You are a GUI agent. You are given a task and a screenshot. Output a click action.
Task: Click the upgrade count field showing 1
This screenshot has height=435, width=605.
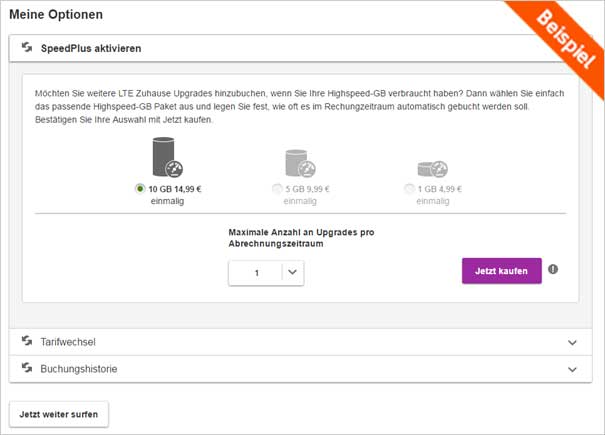pos(256,272)
